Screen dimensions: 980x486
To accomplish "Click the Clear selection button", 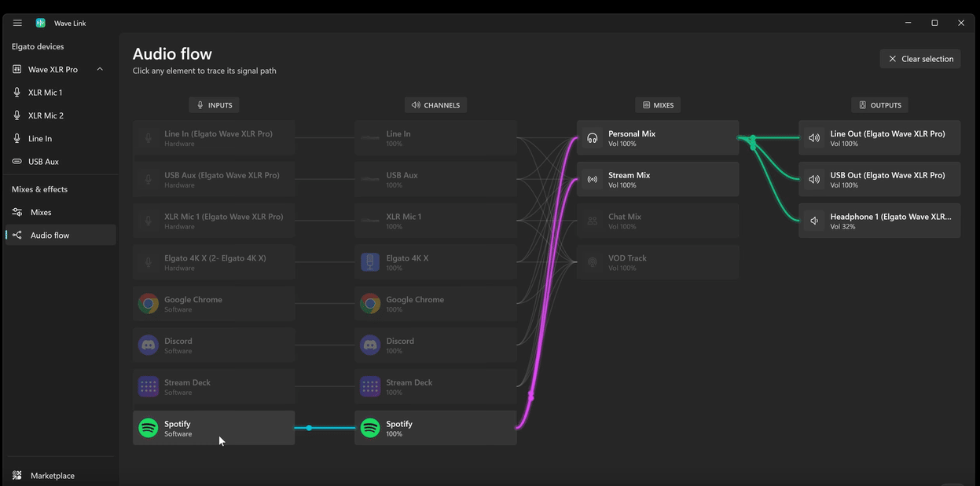I will 920,59.
